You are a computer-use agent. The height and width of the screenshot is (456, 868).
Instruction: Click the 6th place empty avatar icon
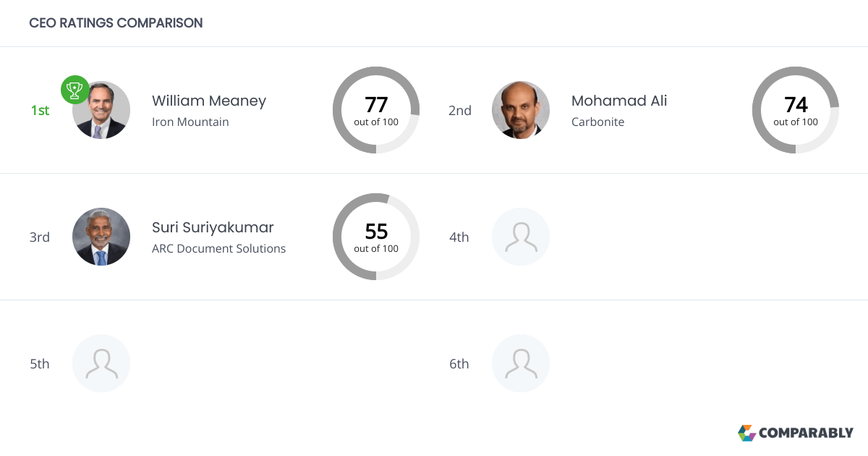(521, 363)
